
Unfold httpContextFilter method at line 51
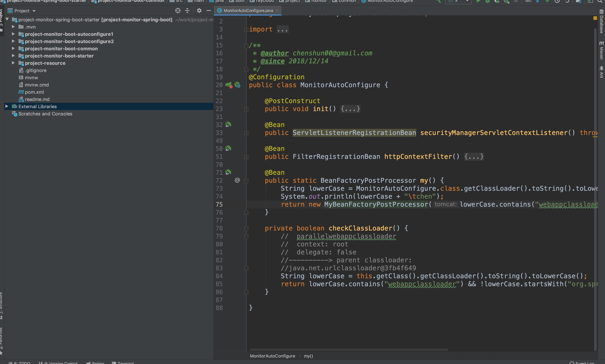pyautogui.click(x=246, y=157)
